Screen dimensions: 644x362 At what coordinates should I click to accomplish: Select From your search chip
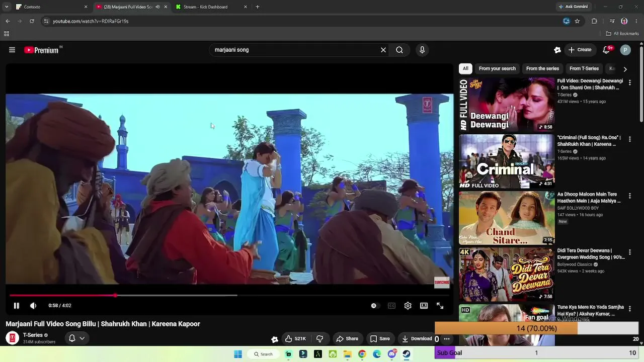(497, 68)
